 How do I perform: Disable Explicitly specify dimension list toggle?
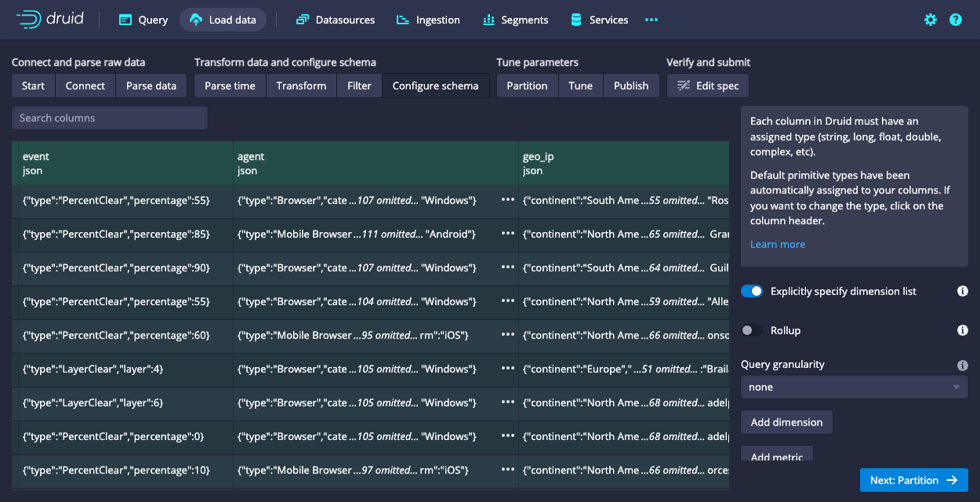[752, 291]
